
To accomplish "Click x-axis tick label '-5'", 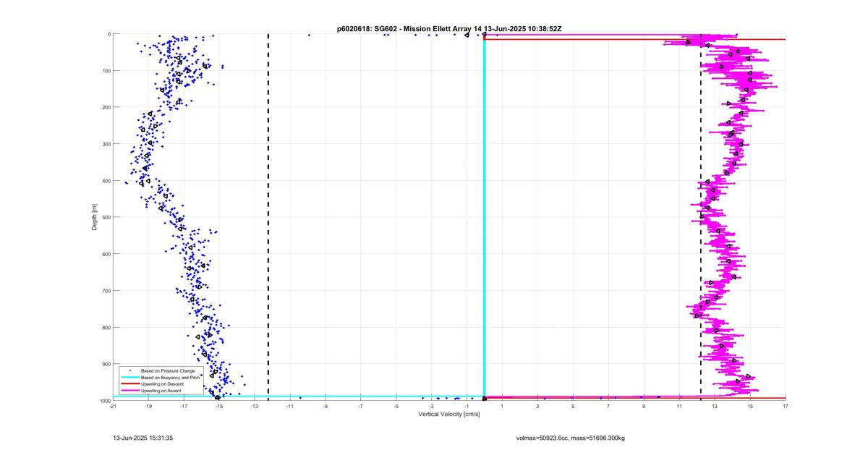I will click(396, 407).
